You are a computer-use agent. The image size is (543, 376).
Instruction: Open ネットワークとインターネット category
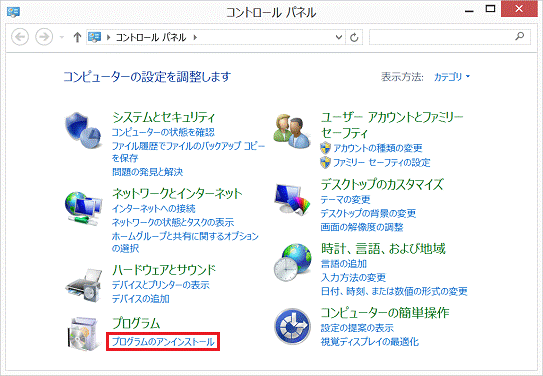coord(177,194)
